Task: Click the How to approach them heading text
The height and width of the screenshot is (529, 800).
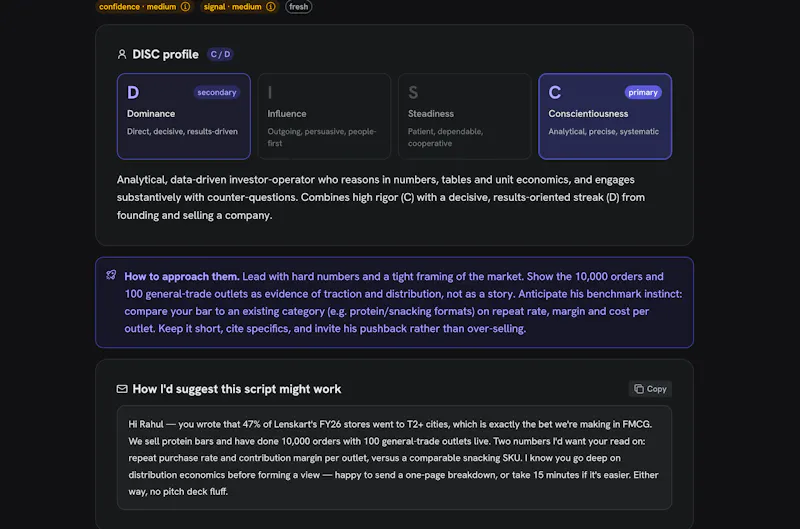Action: pyautogui.click(x=182, y=276)
